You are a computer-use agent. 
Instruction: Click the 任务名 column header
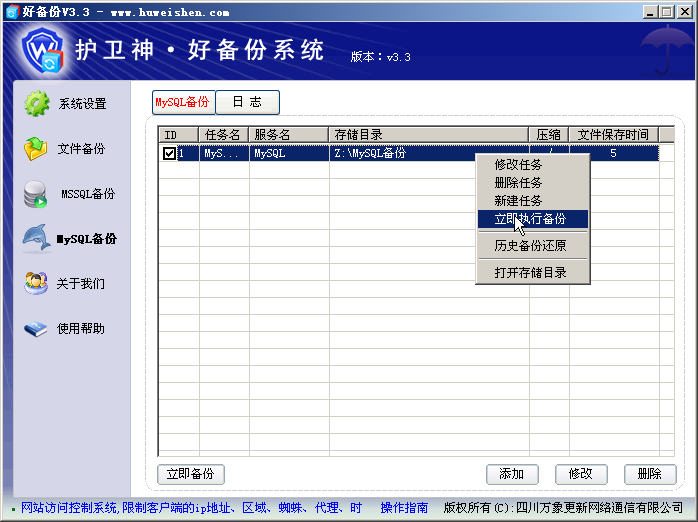point(224,135)
